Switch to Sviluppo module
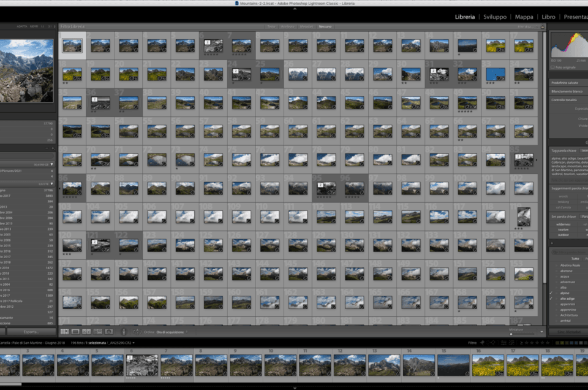Viewport: 588px width, 390px height. (495, 17)
